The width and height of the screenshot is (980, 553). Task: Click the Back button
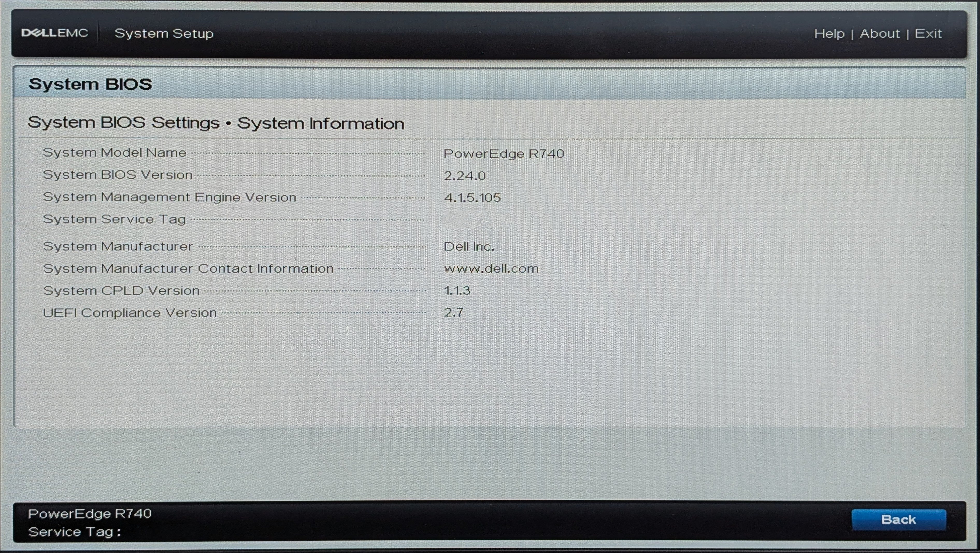[899, 520]
